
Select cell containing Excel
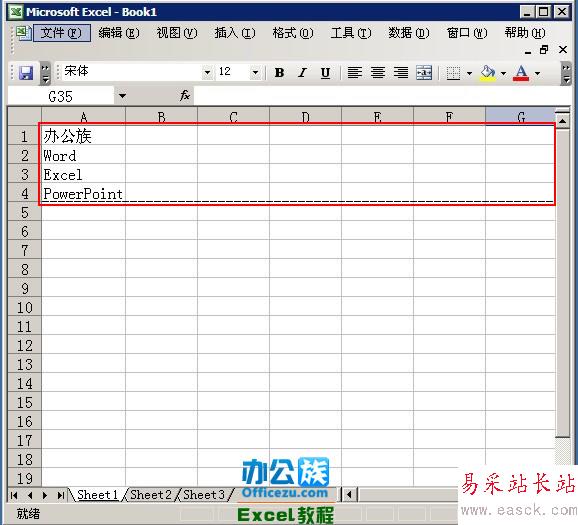tap(84, 174)
